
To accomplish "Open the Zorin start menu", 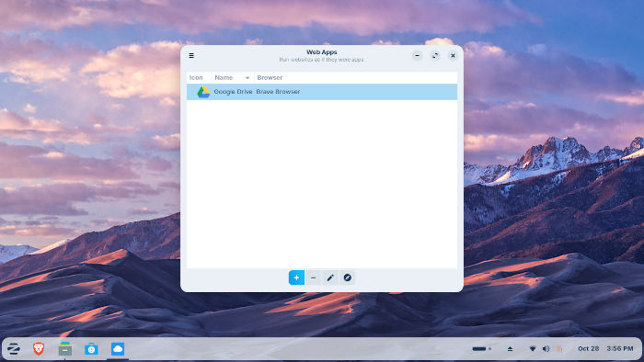I will click(14, 349).
